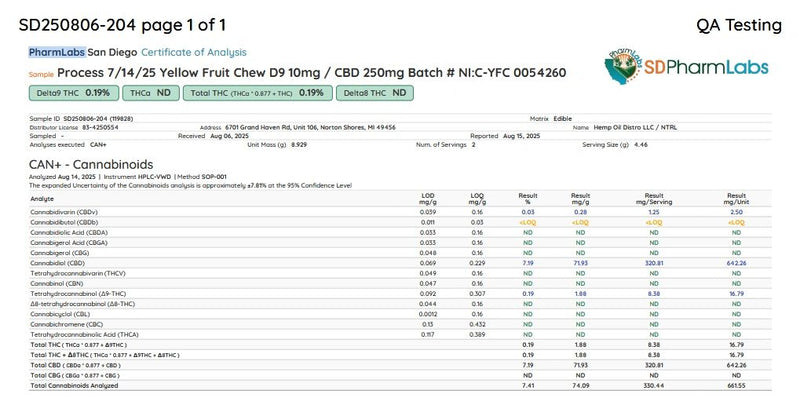Viewport: 800px width, 405px height.
Task: Click the LOD mg/g column header
Action: 428,198
